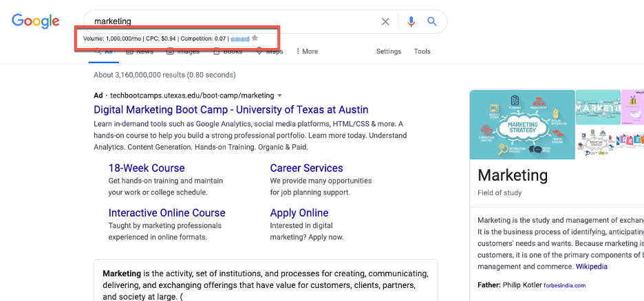Clear the search box with the X icon
Image resolution: width=644 pixels, height=301 pixels.
coord(385,22)
